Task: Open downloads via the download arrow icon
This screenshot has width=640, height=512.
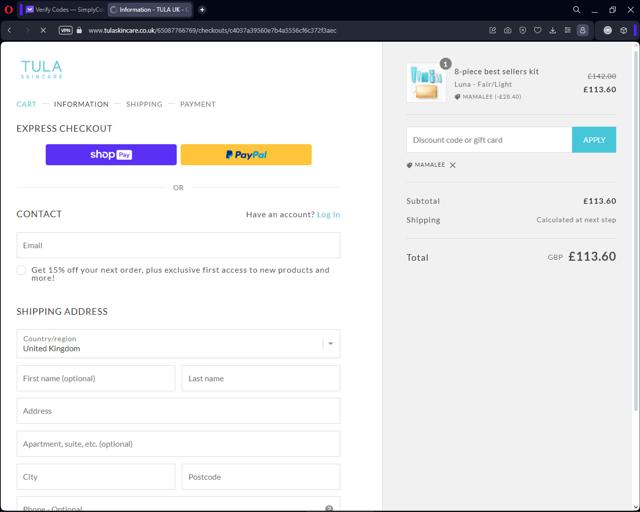Action: (x=553, y=30)
